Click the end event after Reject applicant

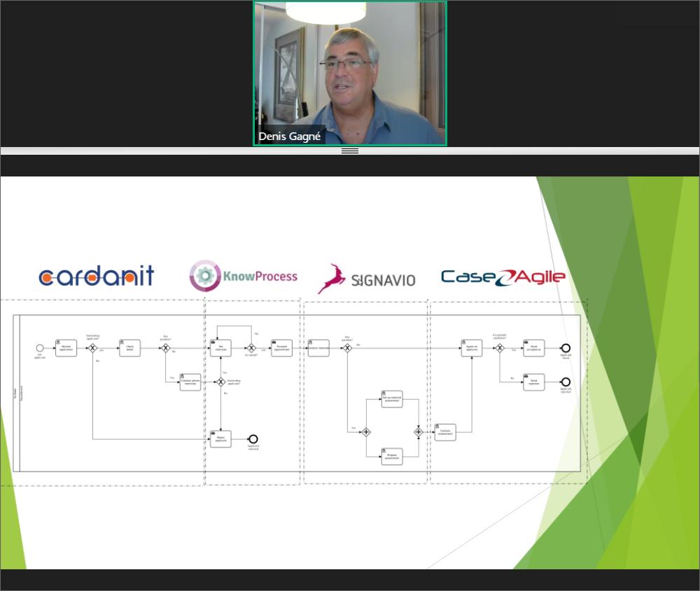coord(253,439)
